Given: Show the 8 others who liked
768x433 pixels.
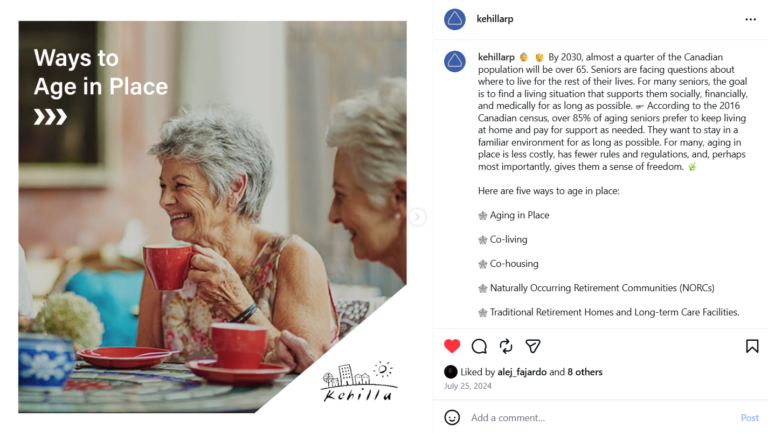Looking at the screenshot, I should (585, 372).
